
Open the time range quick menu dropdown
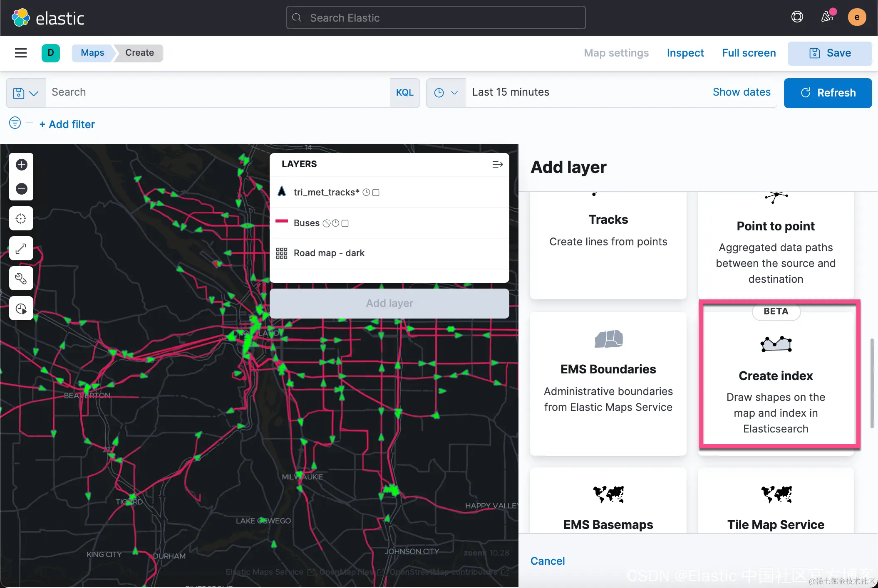pyautogui.click(x=446, y=93)
